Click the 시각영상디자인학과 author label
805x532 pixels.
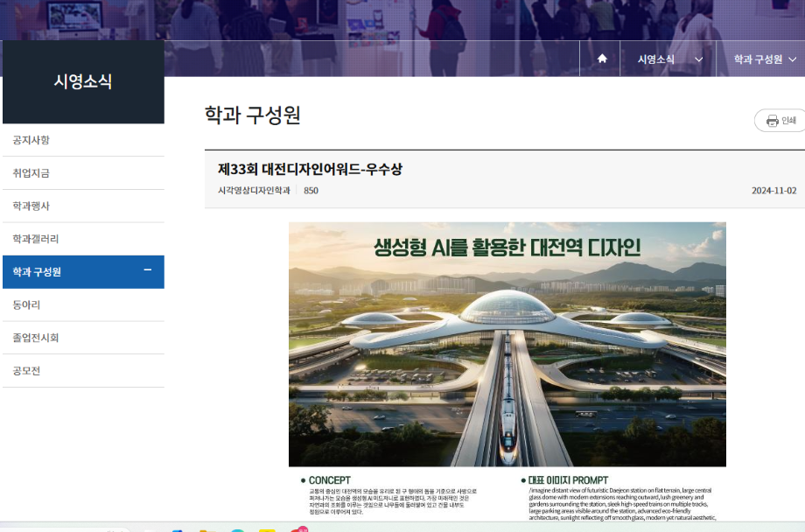pos(254,190)
